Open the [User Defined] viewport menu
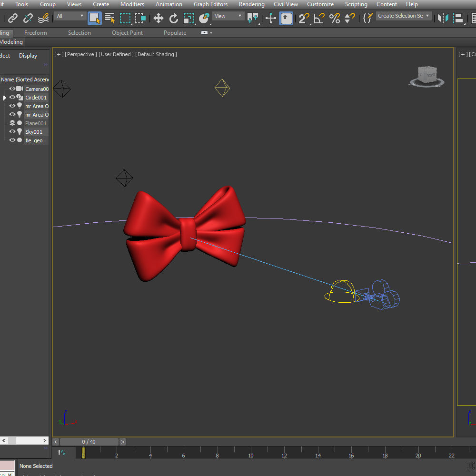This screenshot has width=476, height=476. coord(116,54)
